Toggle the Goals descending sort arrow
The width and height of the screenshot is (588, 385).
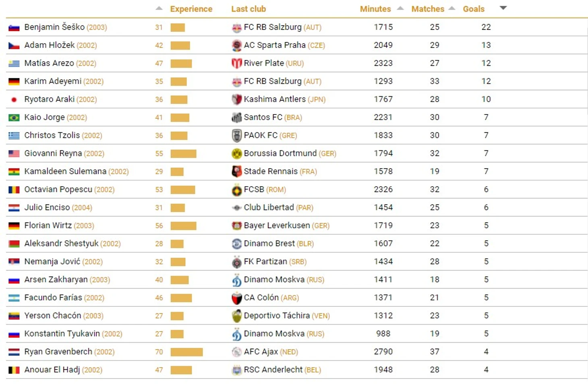pos(503,8)
